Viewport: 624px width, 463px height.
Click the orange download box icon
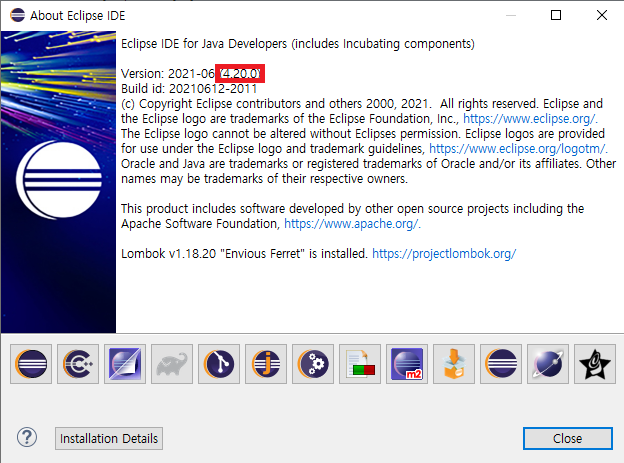click(454, 364)
